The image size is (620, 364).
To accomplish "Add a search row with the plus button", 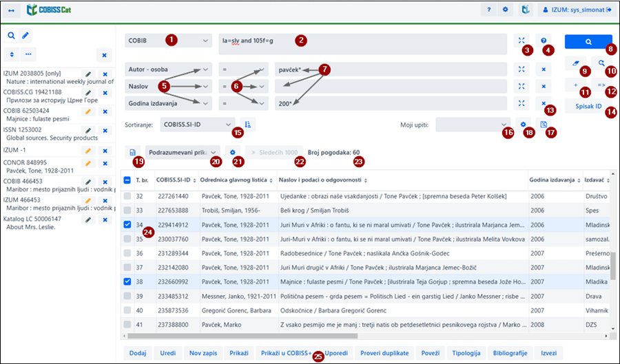I will 576,85.
